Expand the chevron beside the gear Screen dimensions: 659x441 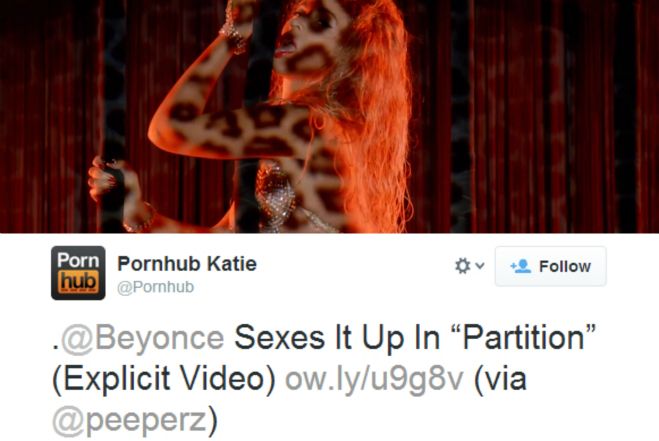click(480, 266)
